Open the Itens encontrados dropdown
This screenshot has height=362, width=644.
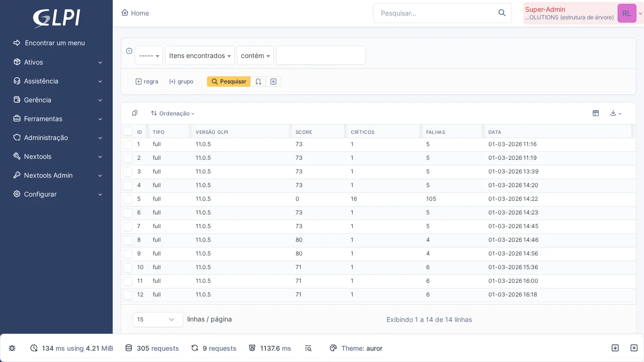pos(199,55)
